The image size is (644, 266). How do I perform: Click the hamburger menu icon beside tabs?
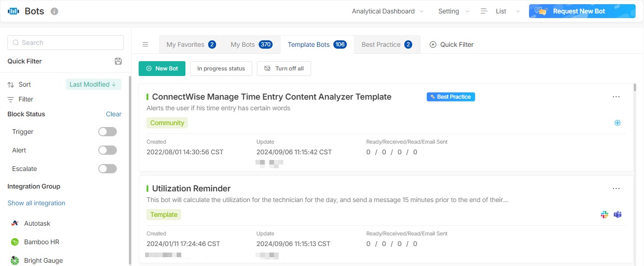point(145,44)
